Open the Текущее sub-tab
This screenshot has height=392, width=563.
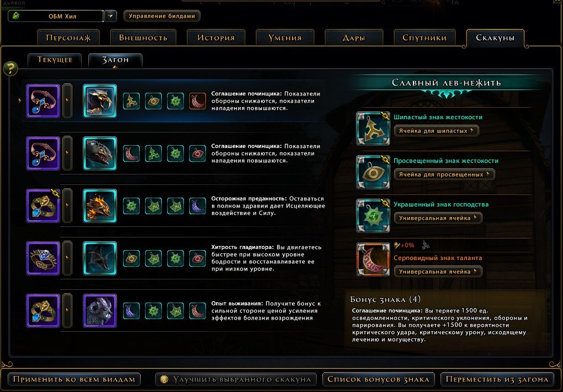click(55, 60)
